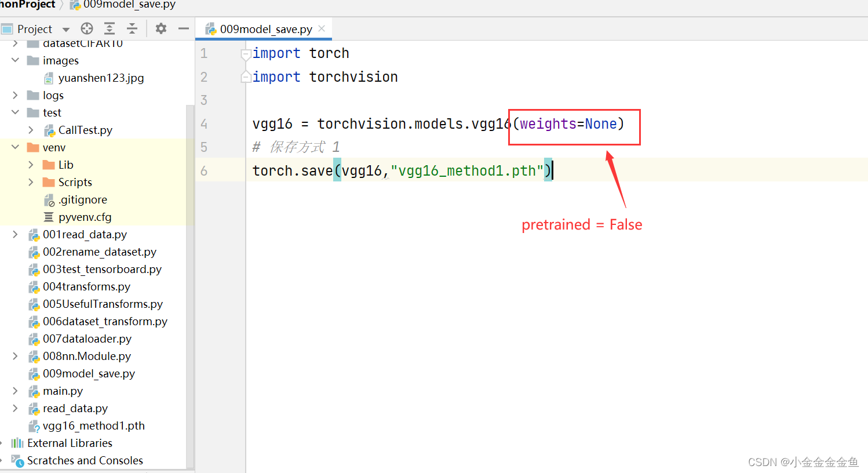Expand the Scripts folder

click(x=31, y=182)
